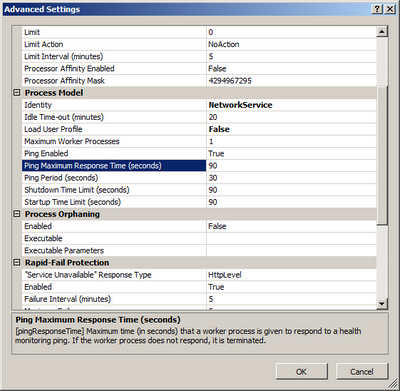This screenshot has width=400, height=391.
Task: Collapse the Rapid-Fail Protection section
Action: tap(17, 263)
